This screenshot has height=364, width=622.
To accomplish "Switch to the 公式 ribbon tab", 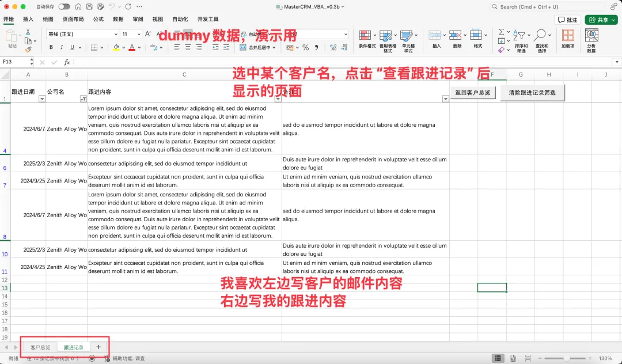I will click(98, 19).
